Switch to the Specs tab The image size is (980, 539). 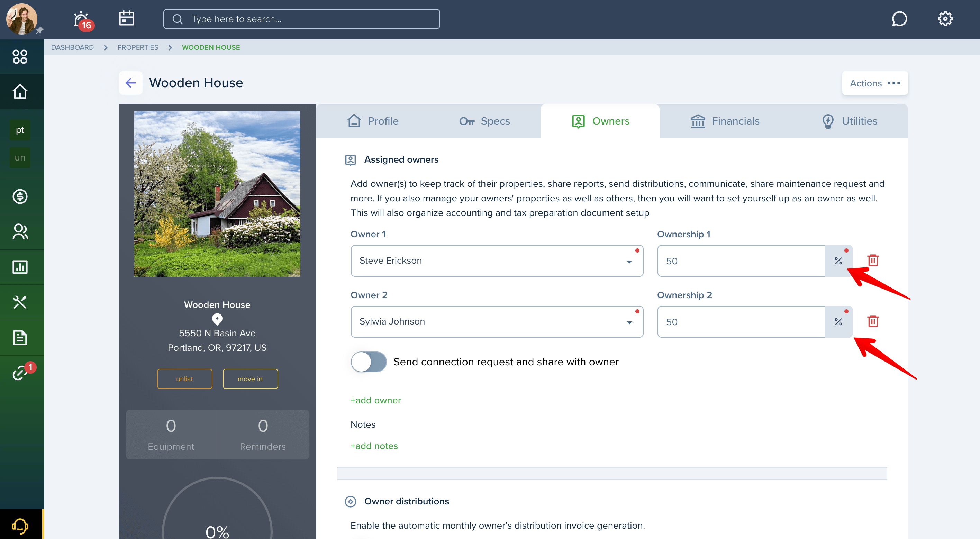tap(484, 121)
